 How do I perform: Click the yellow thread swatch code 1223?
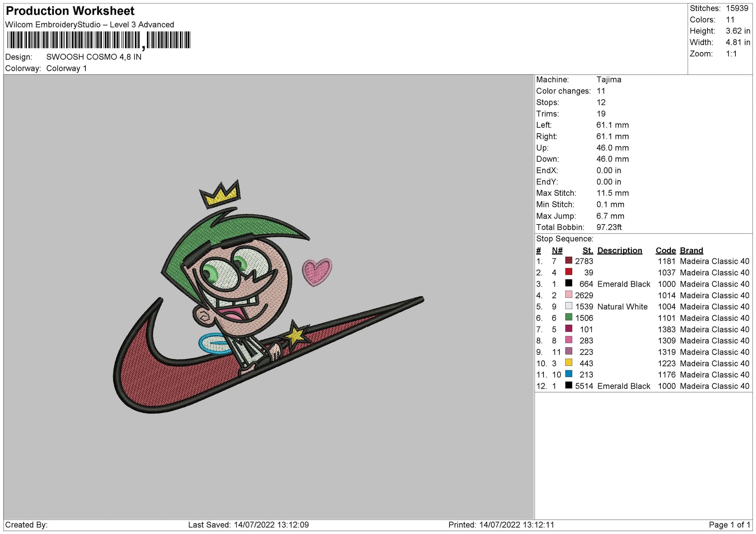[x=569, y=363]
